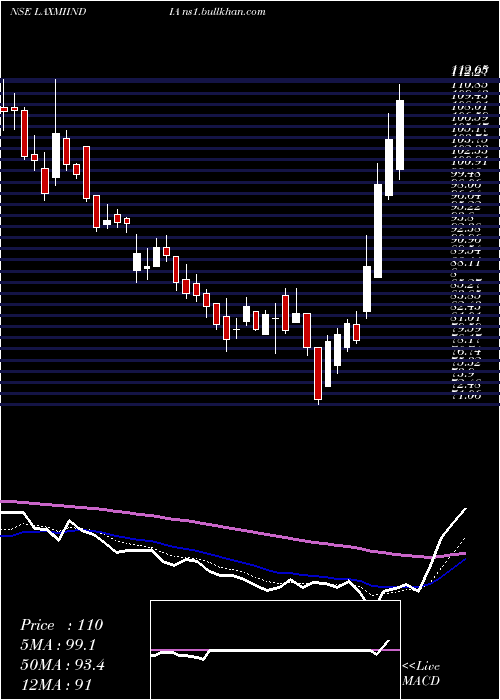
Task: Click the 50MA : 93.4 value
Action: pos(62,665)
